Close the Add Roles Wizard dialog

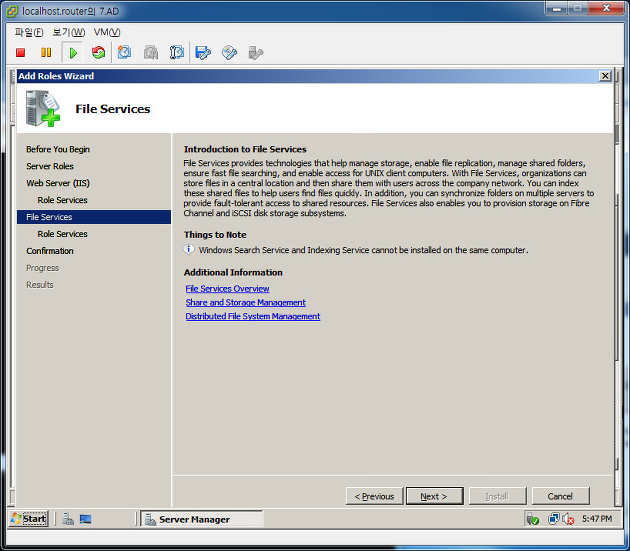[x=605, y=76]
